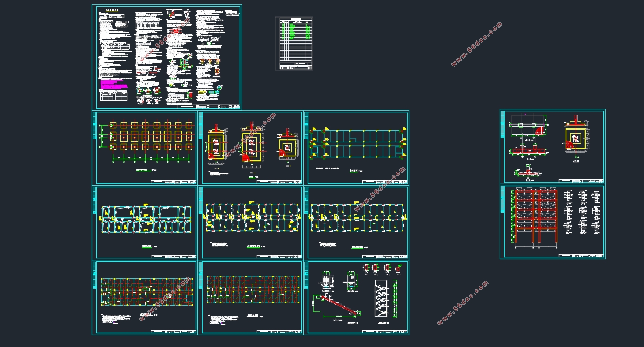This screenshot has width=644, height=347.
Task: Click the magenta highlighted text block in notes sheet
Action: click(x=114, y=83)
